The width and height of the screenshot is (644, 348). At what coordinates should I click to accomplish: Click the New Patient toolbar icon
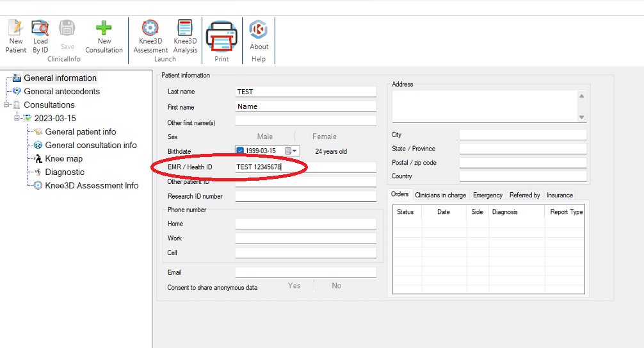point(16,36)
